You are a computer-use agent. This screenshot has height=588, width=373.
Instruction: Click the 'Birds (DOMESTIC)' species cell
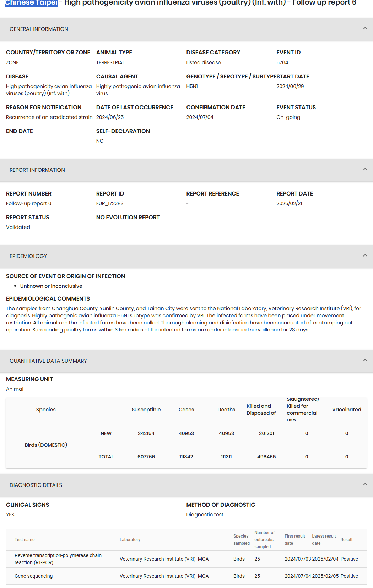pos(46,445)
